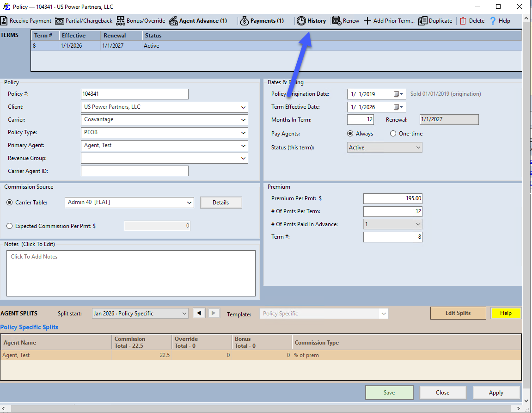Open the Revenue Group dropdown
Screen dimensions: 532x413
click(x=243, y=158)
